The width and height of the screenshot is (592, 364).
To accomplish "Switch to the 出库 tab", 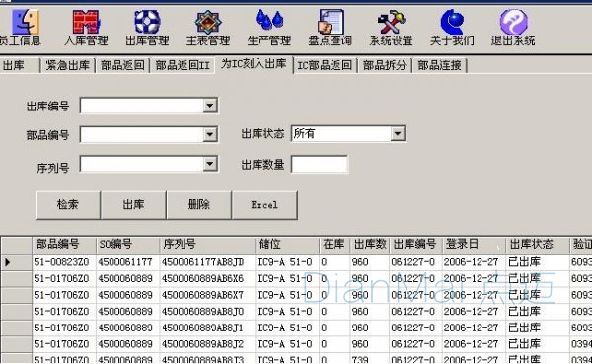I will click(20, 65).
